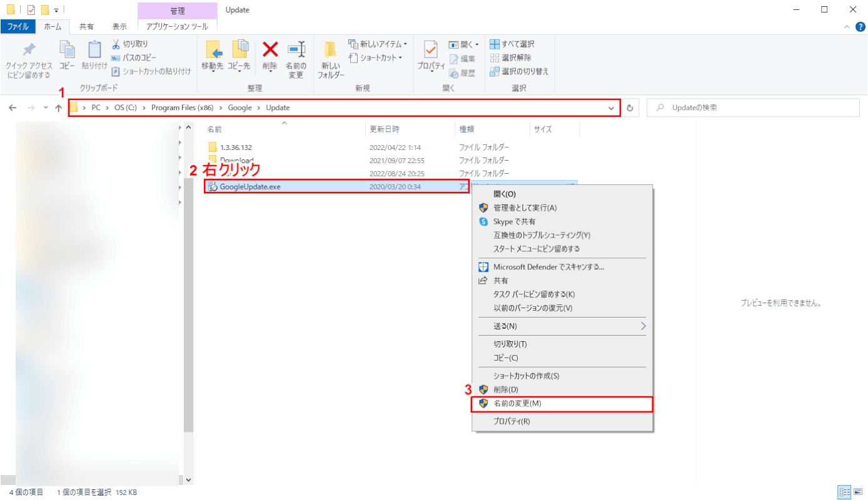Invert selection with 選択の切り替え
Viewport: 868px width, 500px height.
(519, 71)
